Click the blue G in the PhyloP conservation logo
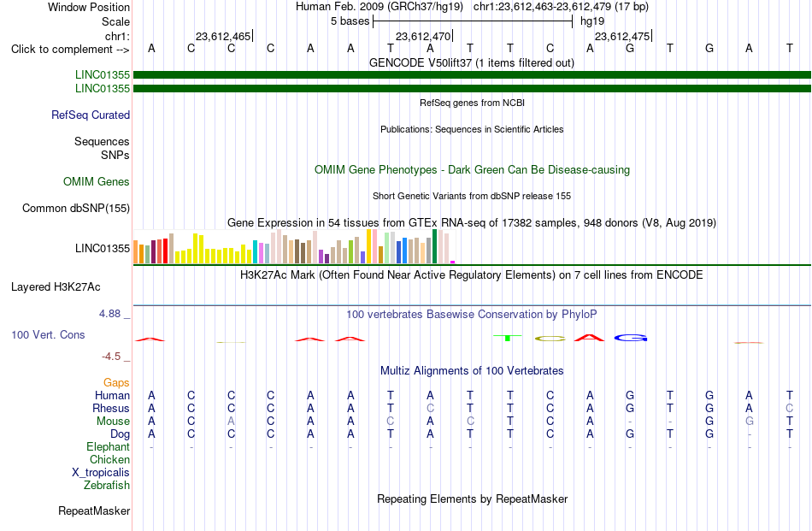Image resolution: width=812 pixels, height=531 pixels. 630,338
